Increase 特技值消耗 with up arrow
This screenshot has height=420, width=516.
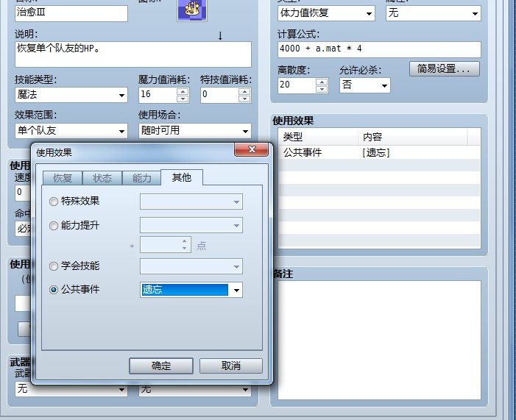[x=244, y=91]
